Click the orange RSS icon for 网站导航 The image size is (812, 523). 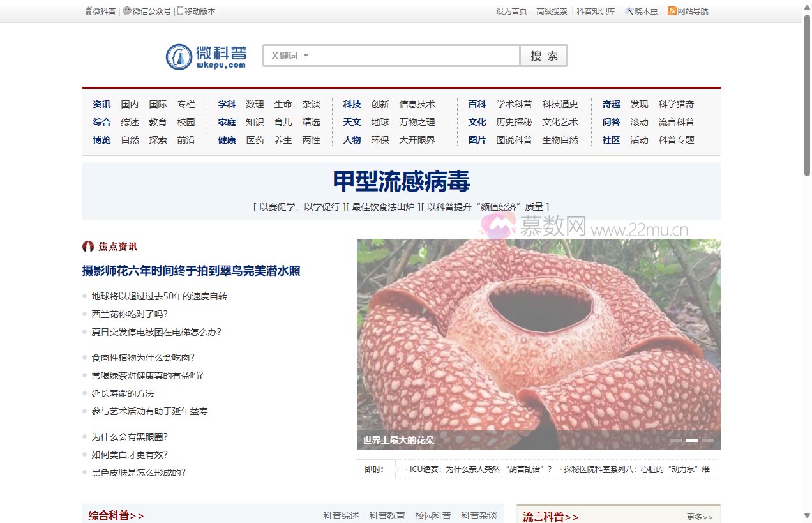[671, 11]
